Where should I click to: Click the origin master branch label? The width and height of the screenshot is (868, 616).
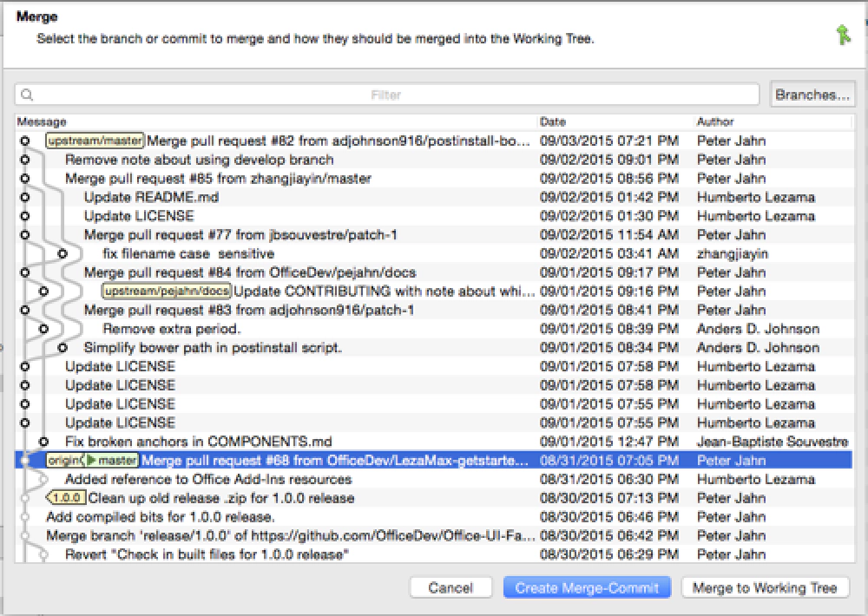point(92,461)
